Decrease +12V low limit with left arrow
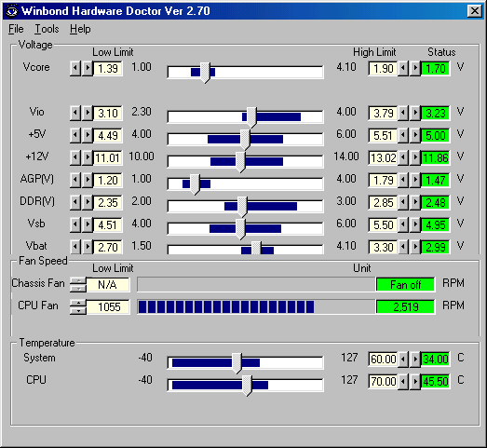Image resolution: width=487 pixels, height=448 pixels. point(75,157)
